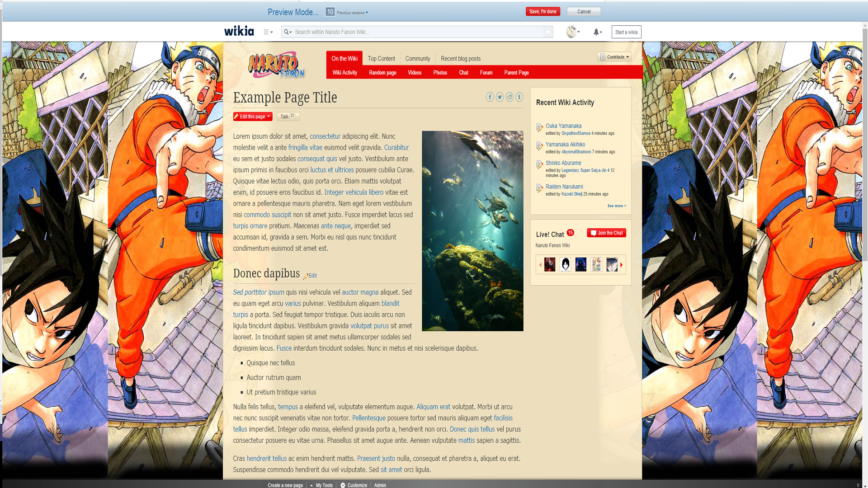
Task: Cancel preview mode
Action: click(584, 12)
